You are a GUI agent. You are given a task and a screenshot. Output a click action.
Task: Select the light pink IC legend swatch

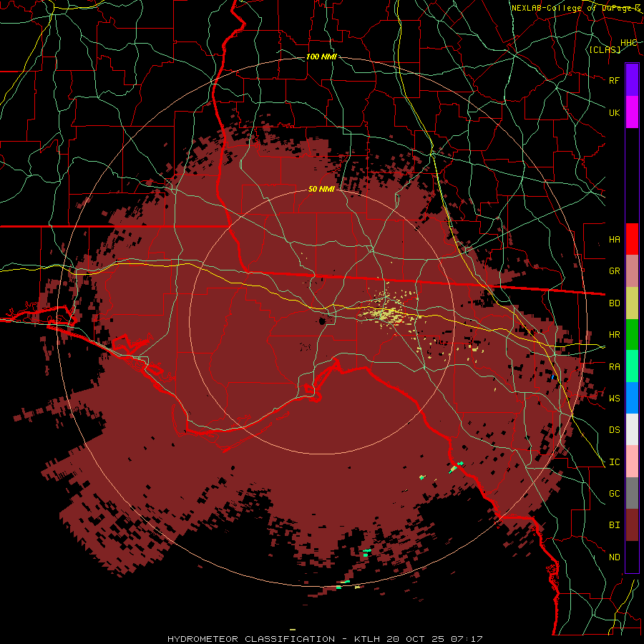click(632, 462)
